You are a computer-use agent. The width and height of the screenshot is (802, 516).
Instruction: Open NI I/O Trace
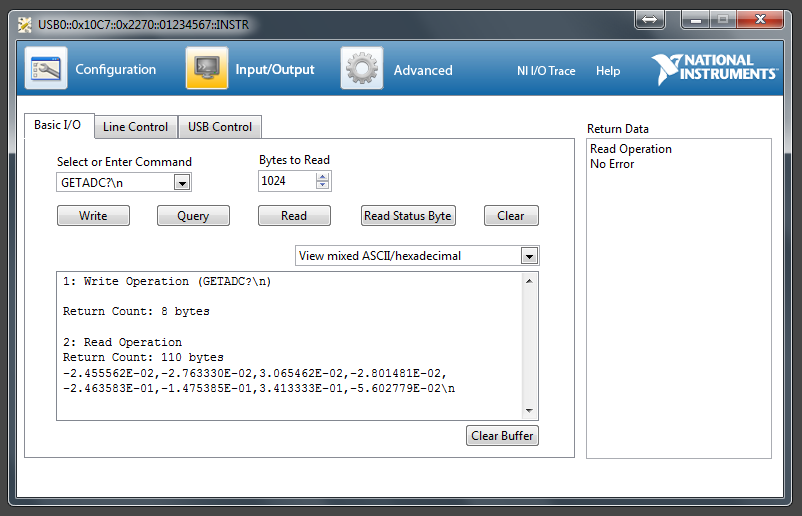546,71
